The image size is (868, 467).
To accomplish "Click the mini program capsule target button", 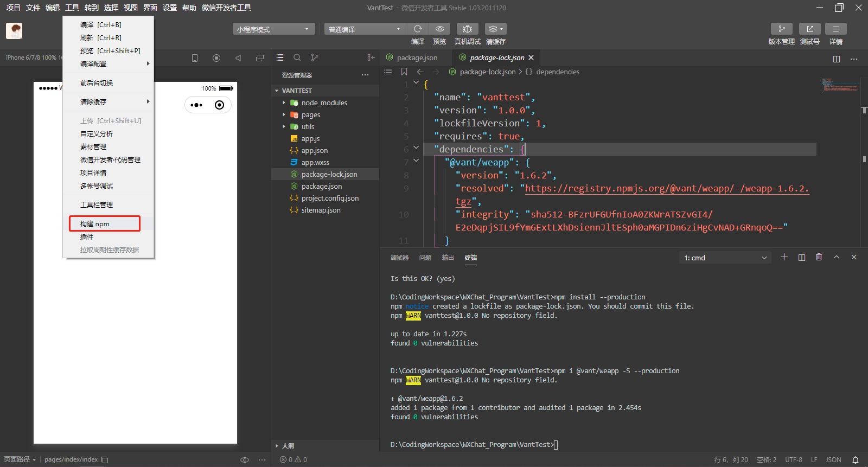I will pyautogui.click(x=220, y=105).
